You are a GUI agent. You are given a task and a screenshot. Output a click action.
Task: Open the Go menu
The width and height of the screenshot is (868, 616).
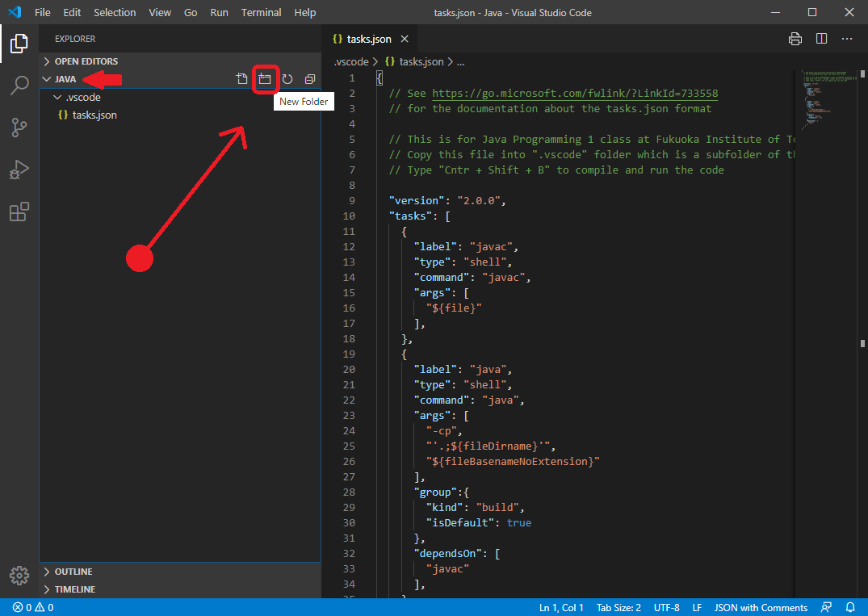191,12
